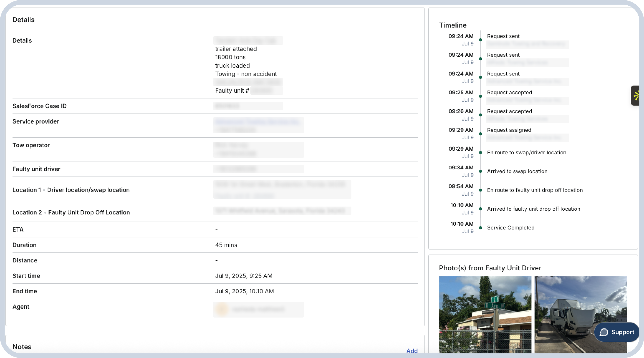
Task: Click the Distance row label
Action: pyautogui.click(x=25, y=261)
